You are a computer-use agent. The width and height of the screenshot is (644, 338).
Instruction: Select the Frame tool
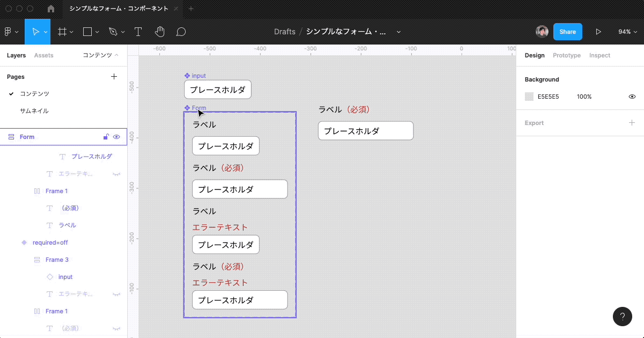click(62, 32)
